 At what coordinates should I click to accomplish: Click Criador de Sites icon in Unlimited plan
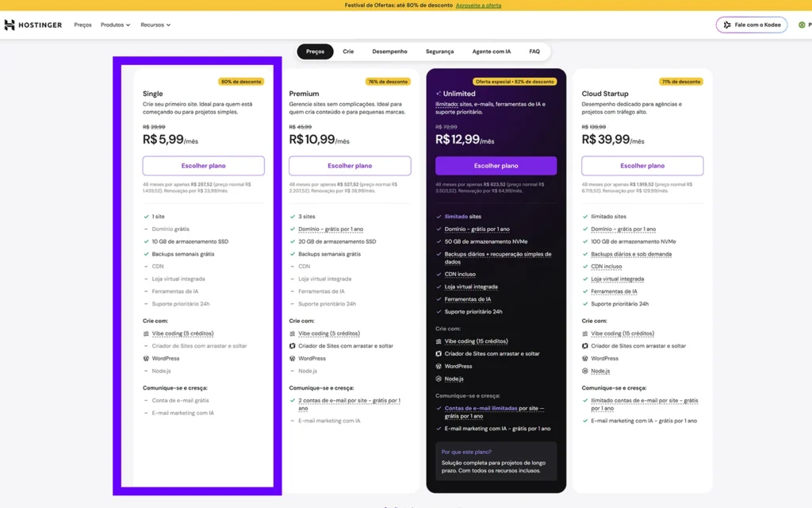coord(439,354)
